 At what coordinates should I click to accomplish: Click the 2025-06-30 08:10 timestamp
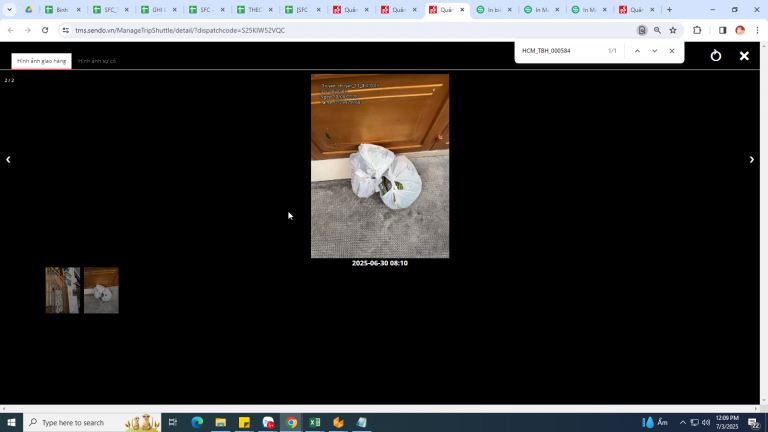click(380, 263)
